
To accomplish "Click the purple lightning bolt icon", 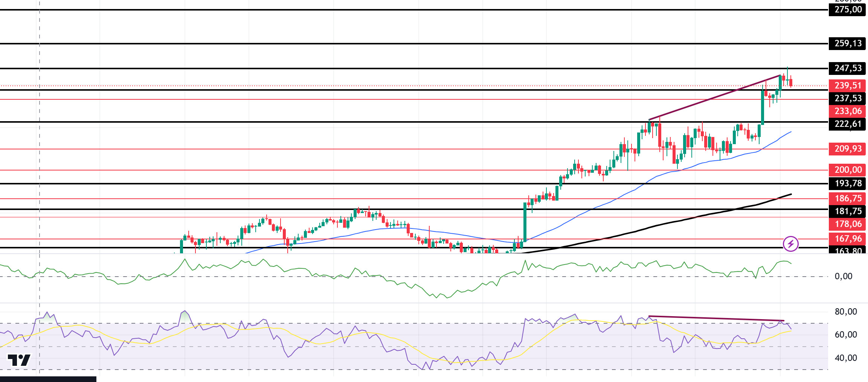I will 790,244.
